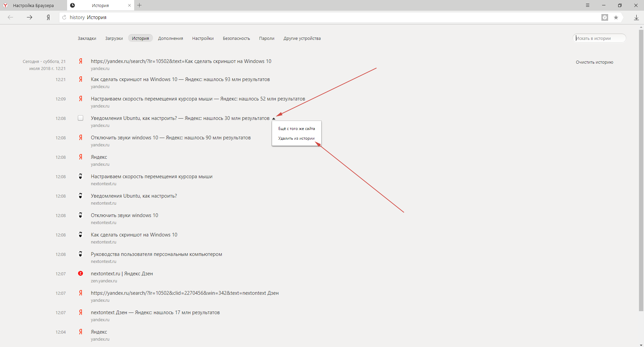The width and height of the screenshot is (644, 347).
Task: Open 'Руководства пользователя персональным компьютером' entry
Action: [x=157, y=254]
